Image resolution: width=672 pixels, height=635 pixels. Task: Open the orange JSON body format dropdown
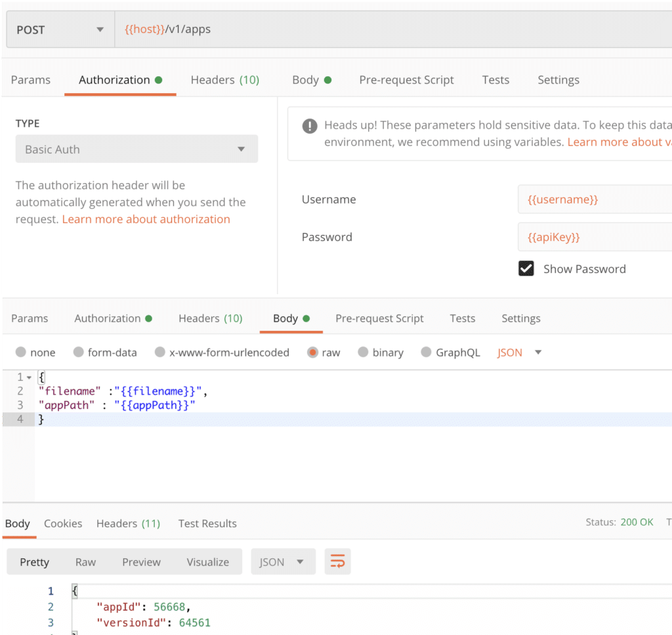(x=520, y=353)
